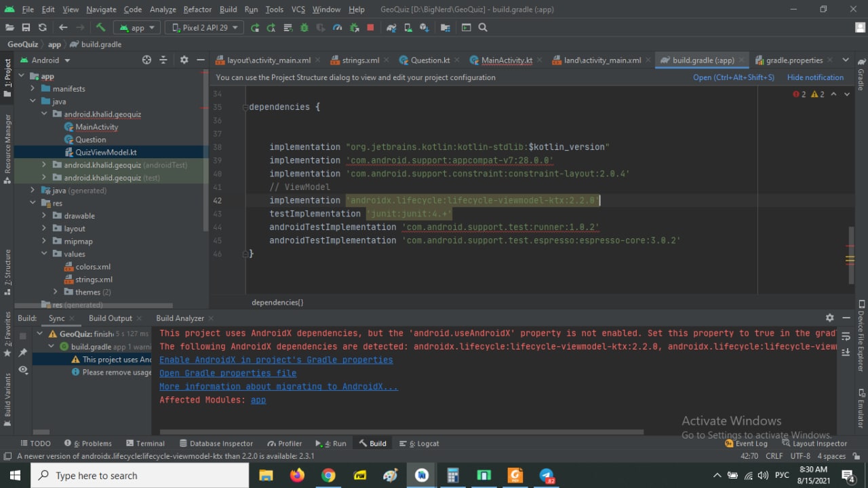Screen dimensions: 868x488
Task: Open the Profiler gauge icon in toolbar
Action: pos(338,28)
